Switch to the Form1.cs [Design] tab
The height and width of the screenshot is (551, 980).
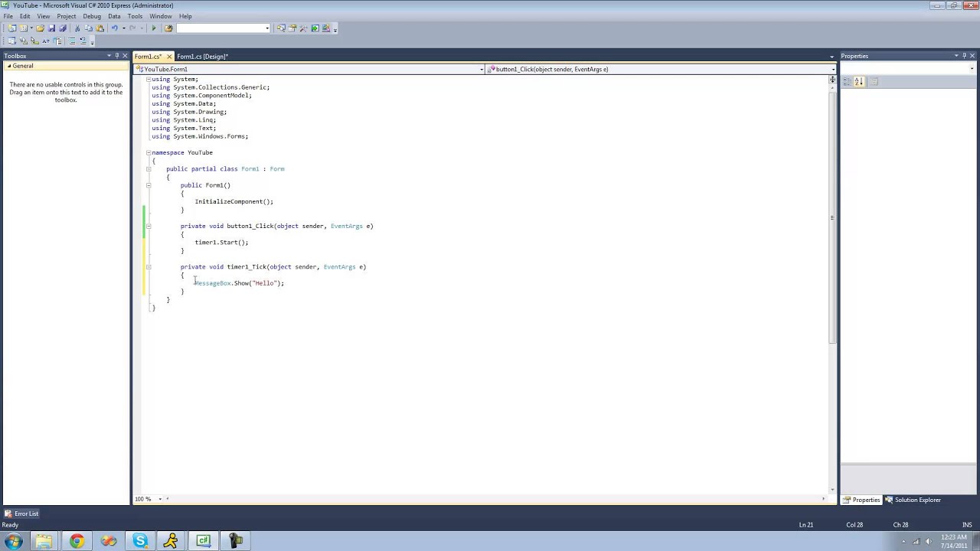tap(203, 57)
